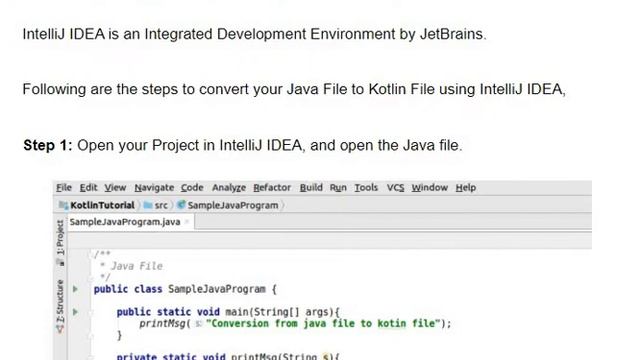The width and height of the screenshot is (640, 360).
Task: Open the Edit menu
Action: click(88, 188)
